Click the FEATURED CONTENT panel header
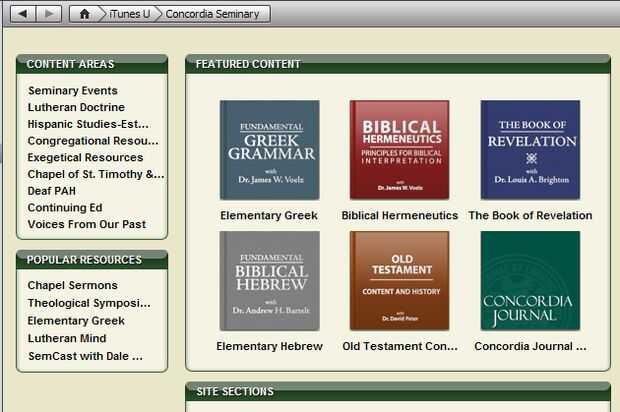Screen dimensions: 620x412 click(398, 64)
